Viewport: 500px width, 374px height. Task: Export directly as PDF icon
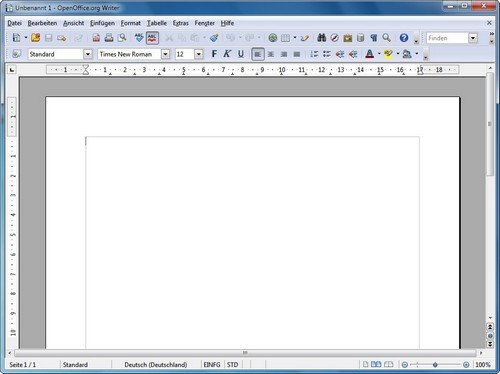pos(96,38)
